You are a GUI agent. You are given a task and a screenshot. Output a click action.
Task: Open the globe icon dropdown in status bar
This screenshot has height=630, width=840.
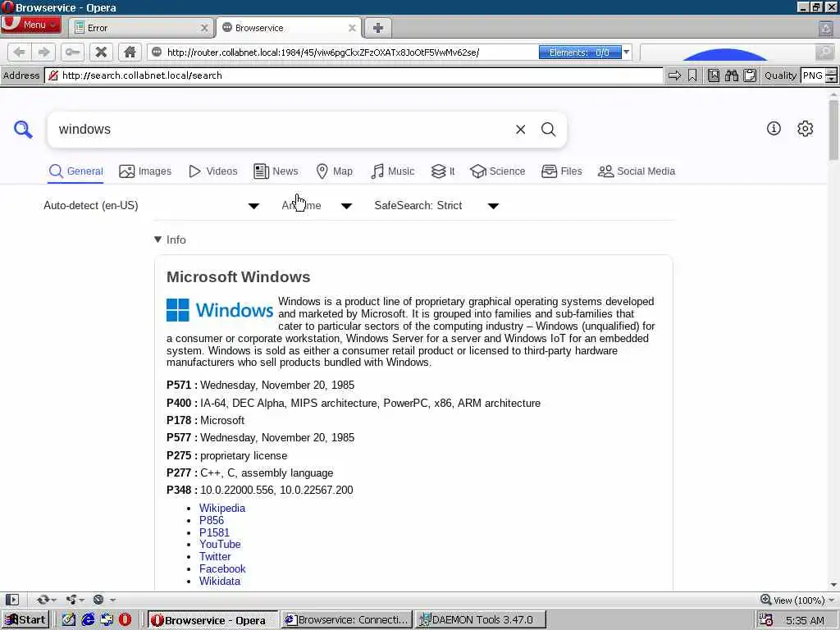[103, 600]
